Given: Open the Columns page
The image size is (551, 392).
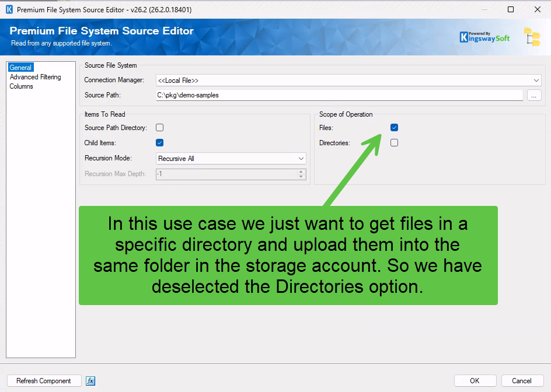Looking at the screenshot, I should coord(21,86).
